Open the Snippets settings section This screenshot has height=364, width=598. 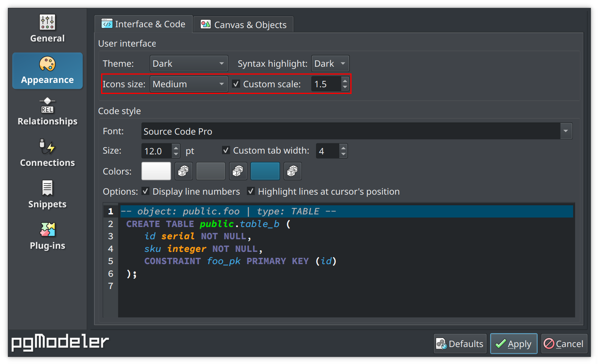coord(47,195)
